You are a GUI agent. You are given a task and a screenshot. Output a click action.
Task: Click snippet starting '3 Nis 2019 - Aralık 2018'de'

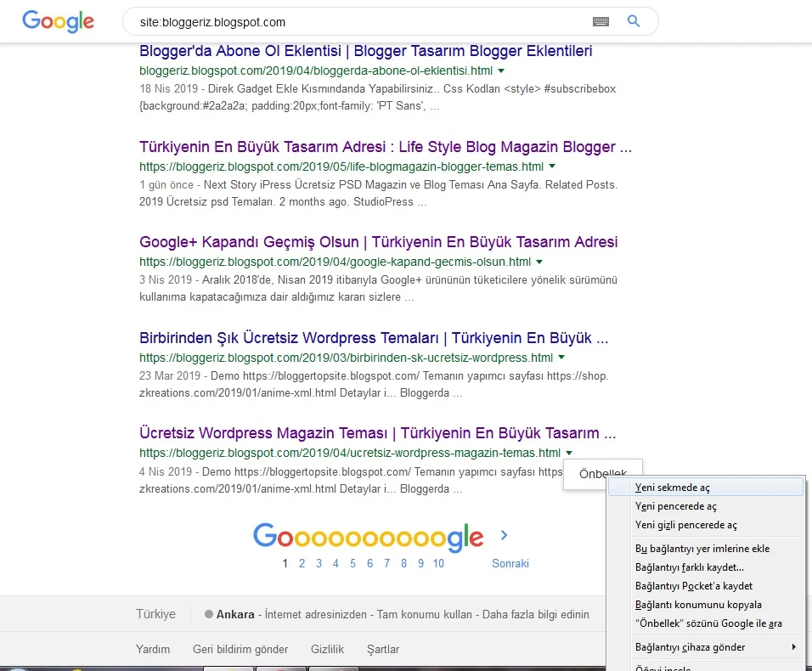click(x=378, y=289)
